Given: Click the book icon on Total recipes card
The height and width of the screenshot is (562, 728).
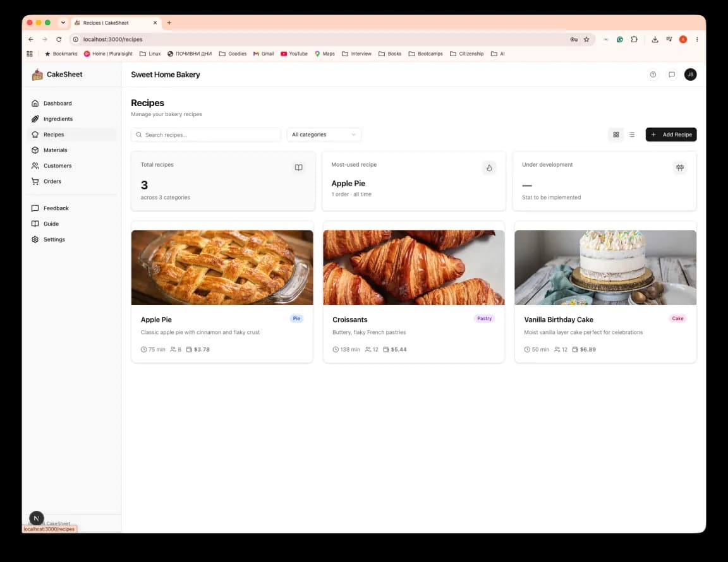Looking at the screenshot, I should point(298,167).
